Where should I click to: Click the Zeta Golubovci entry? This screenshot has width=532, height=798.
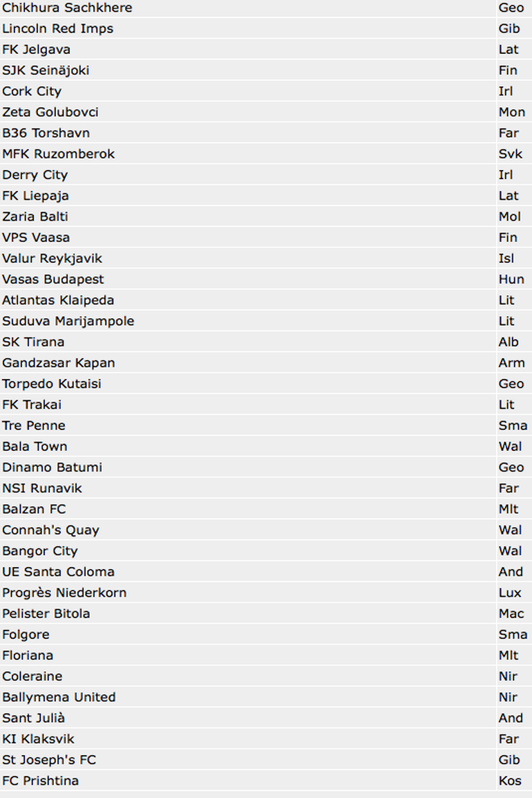coord(50,112)
